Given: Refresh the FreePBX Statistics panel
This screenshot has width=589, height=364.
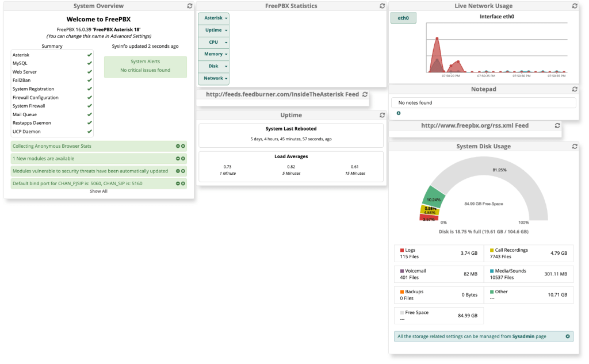Looking at the screenshot, I should [382, 6].
